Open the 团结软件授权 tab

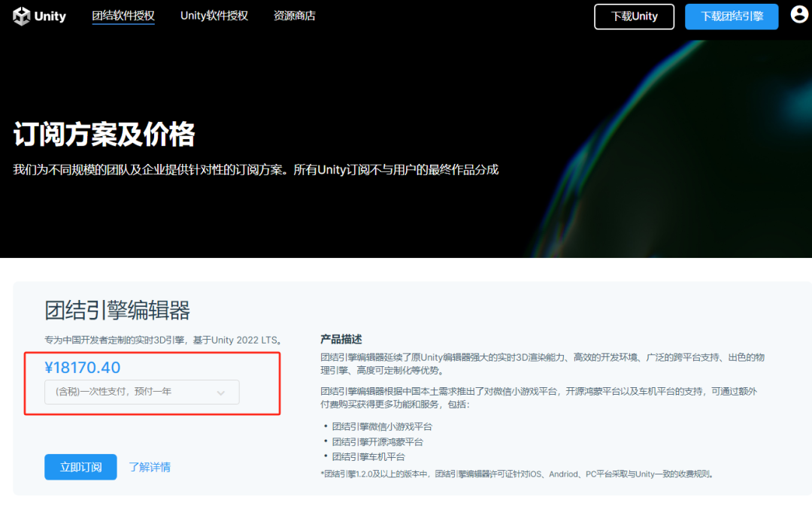point(123,16)
